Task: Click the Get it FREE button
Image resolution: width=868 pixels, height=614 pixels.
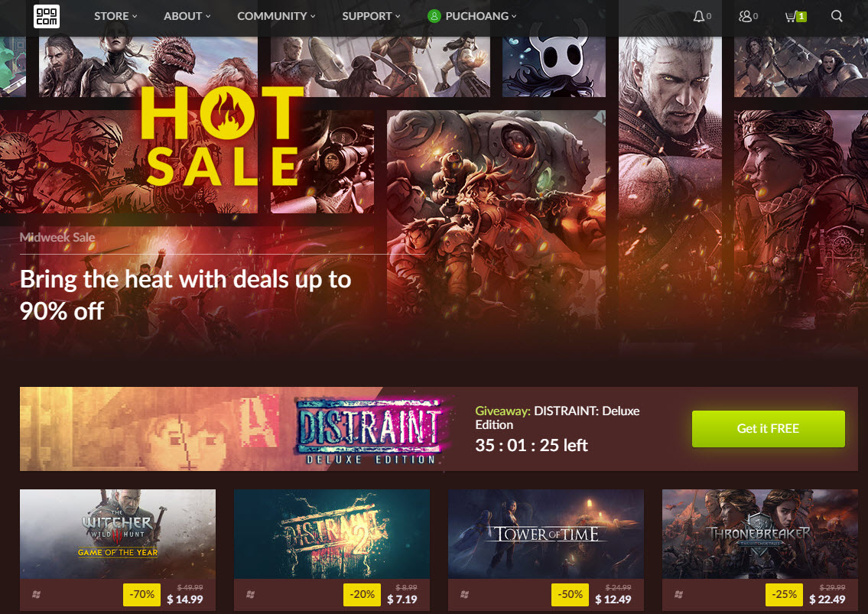Action: [768, 428]
